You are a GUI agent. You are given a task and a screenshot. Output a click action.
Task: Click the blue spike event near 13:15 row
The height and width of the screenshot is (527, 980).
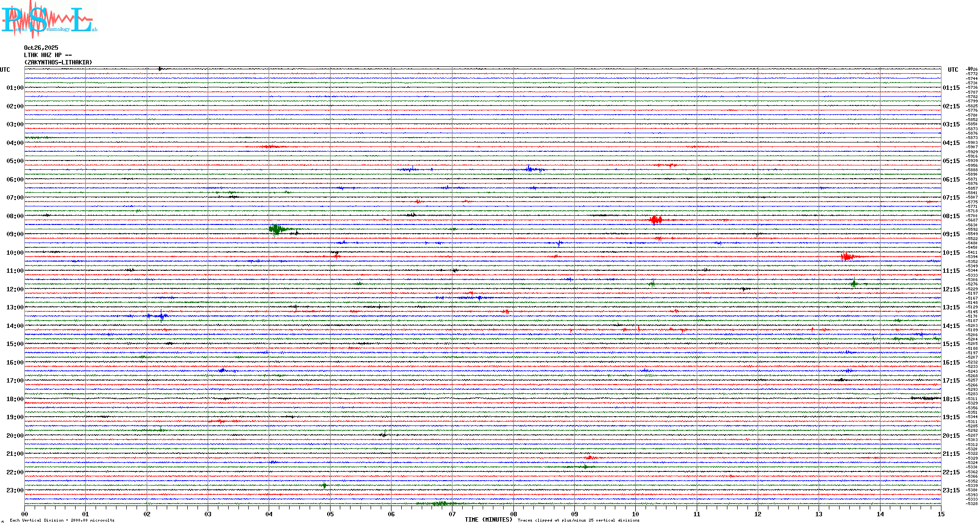point(161,316)
